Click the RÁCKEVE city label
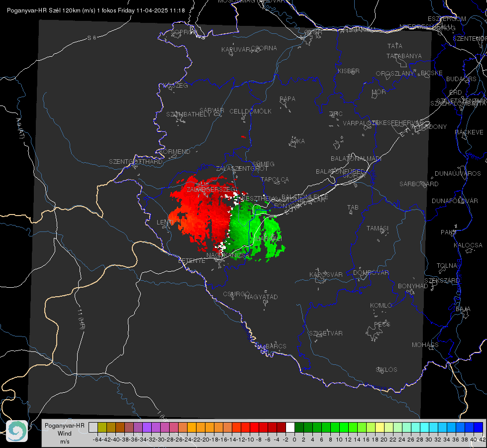This screenshot has height=448, width=487. [469, 132]
